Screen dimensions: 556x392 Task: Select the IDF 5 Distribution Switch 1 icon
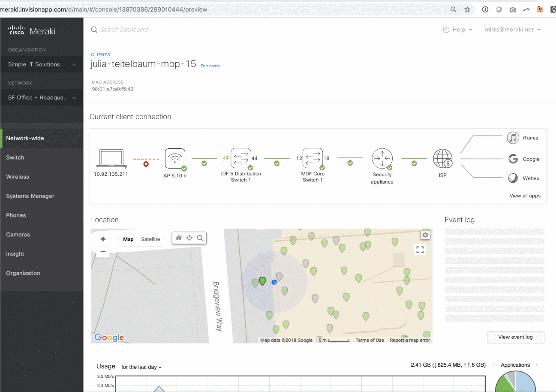(241, 159)
